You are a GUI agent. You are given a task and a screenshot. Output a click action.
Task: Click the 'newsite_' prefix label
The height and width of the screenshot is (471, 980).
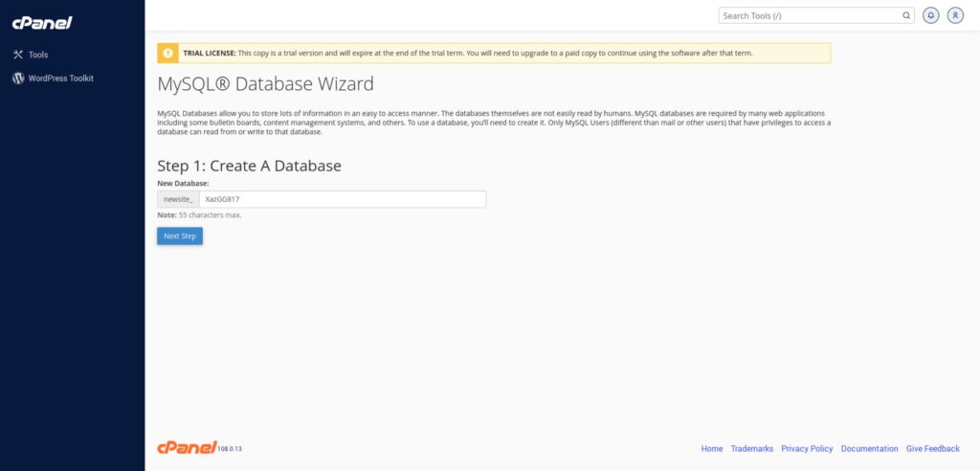coord(178,199)
